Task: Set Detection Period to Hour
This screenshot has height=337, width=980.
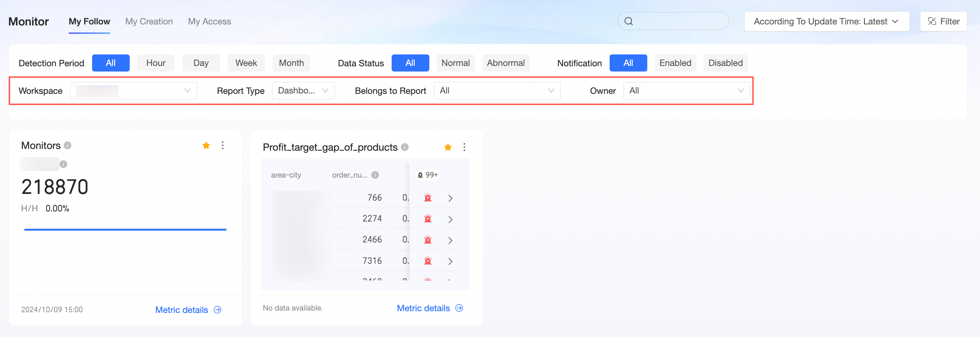Action: 156,63
